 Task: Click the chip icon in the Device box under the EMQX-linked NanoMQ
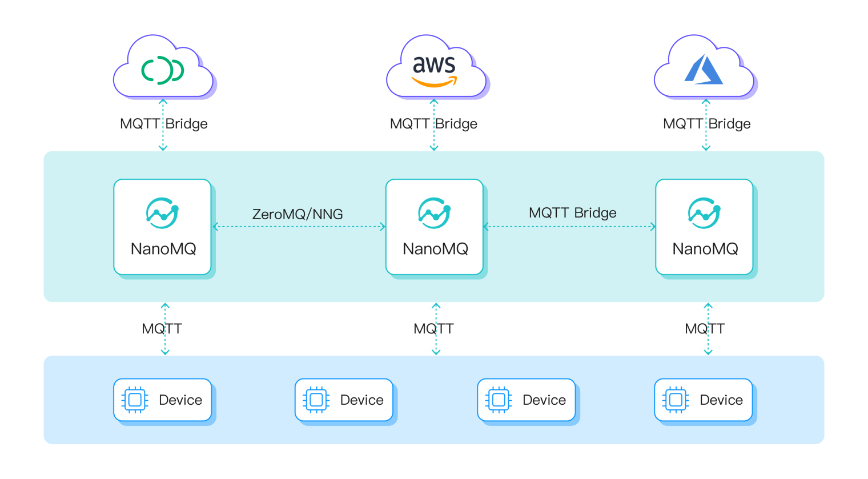[135, 400]
